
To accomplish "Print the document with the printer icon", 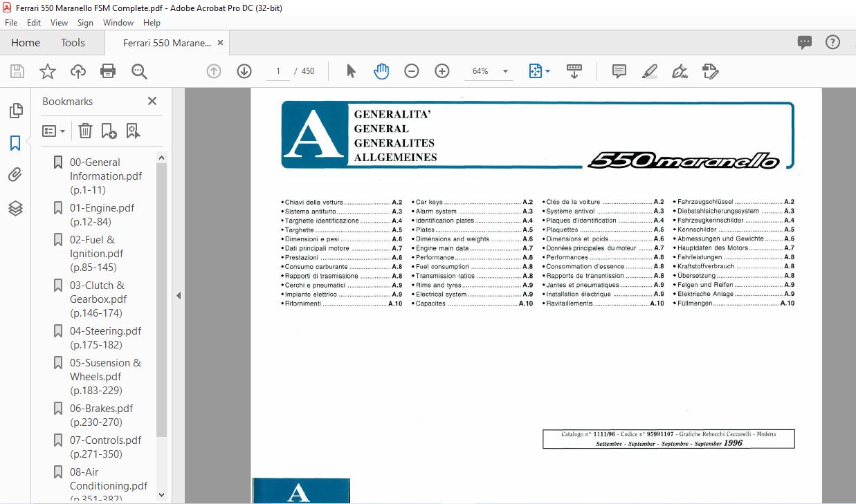I will coord(108,71).
